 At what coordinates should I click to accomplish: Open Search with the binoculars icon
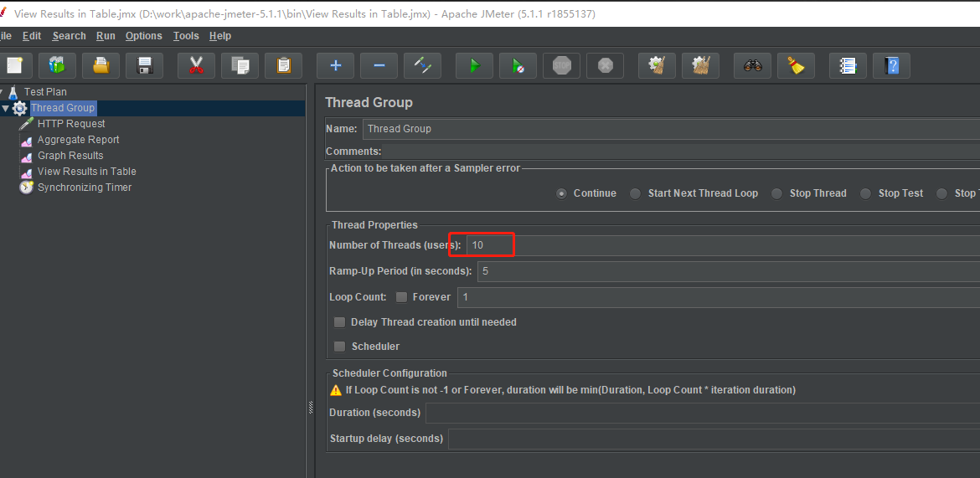coord(752,65)
